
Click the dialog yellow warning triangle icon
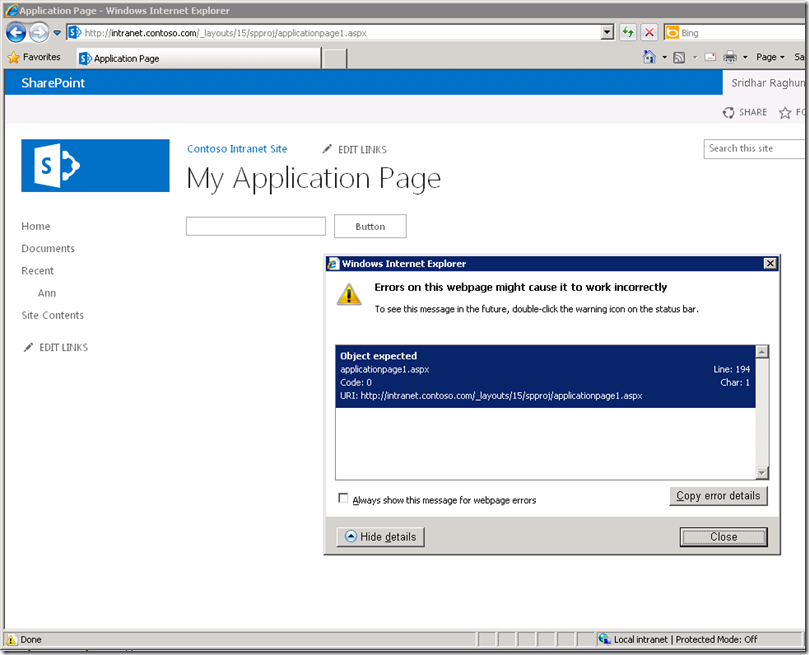349,294
